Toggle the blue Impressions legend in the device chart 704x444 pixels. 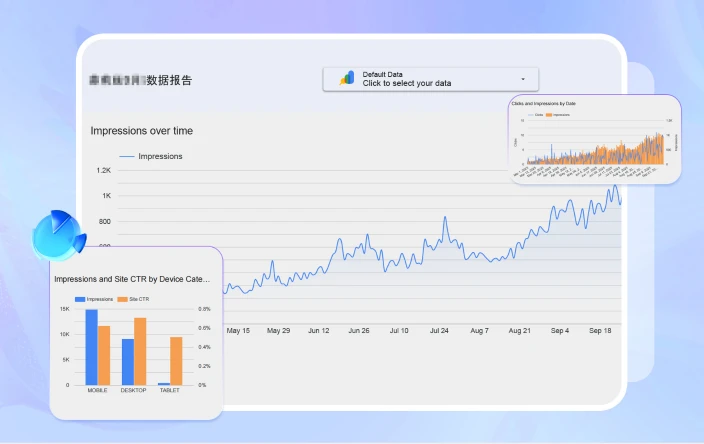(x=95, y=299)
